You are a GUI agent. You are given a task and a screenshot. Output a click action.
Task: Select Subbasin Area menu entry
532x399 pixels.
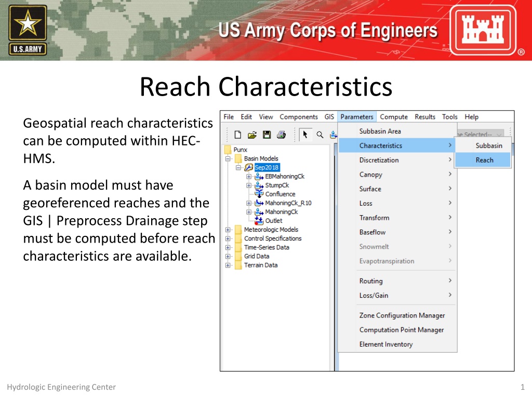[397, 131]
